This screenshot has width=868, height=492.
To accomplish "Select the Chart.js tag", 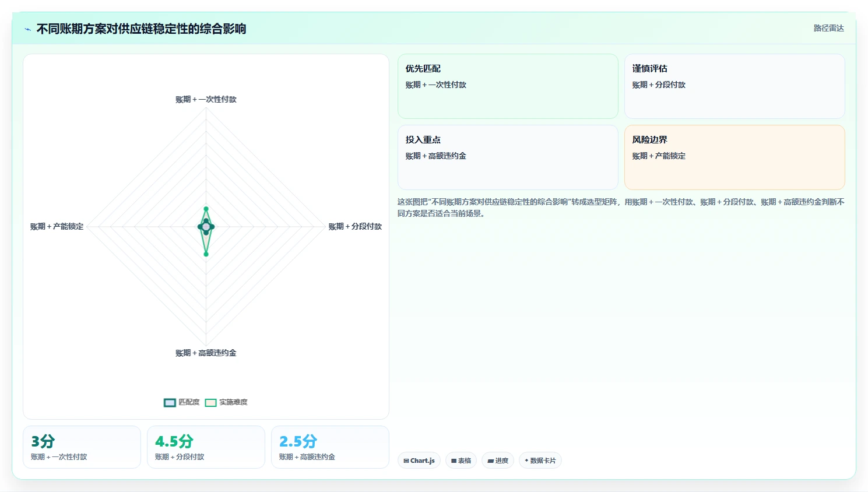I will tap(419, 461).
